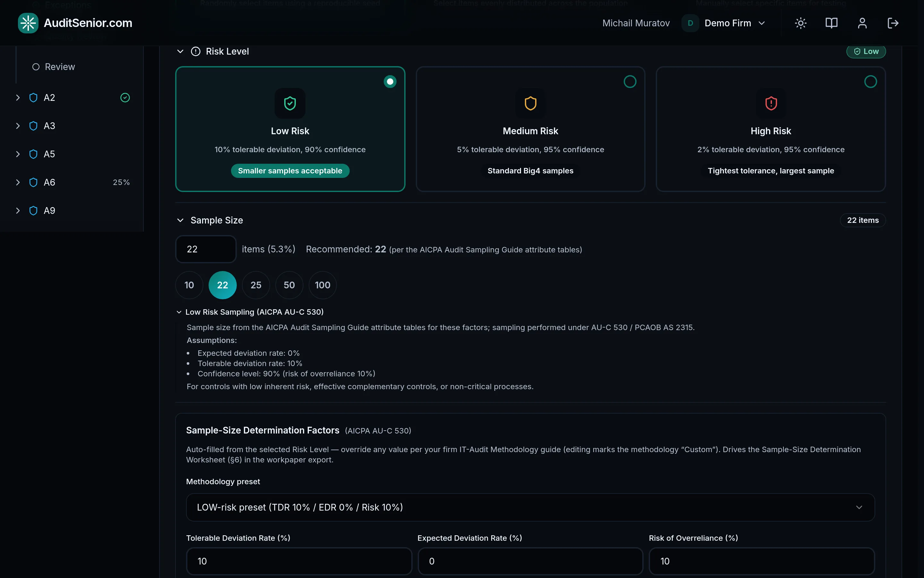Select the High Risk radio button
Image resolution: width=924 pixels, height=578 pixels.
[870, 82]
